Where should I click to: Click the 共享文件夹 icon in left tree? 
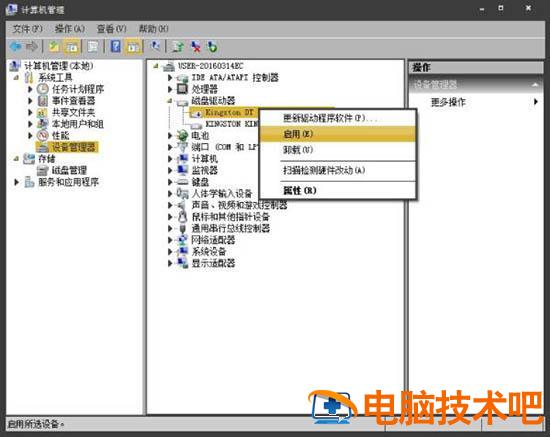click(x=43, y=112)
